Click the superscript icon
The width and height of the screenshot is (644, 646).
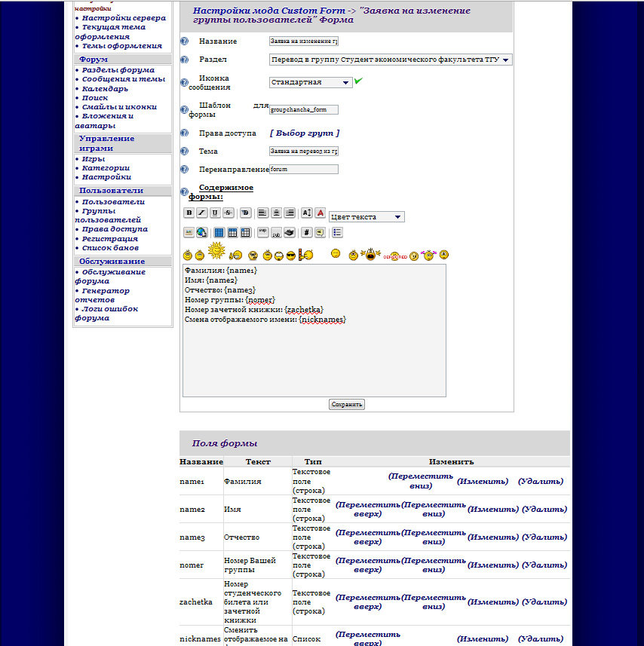point(263,232)
